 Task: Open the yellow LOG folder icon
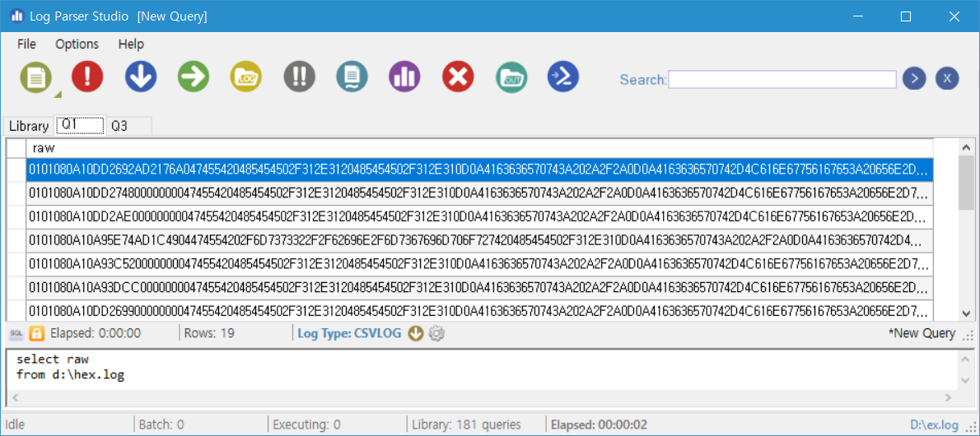coord(246,77)
